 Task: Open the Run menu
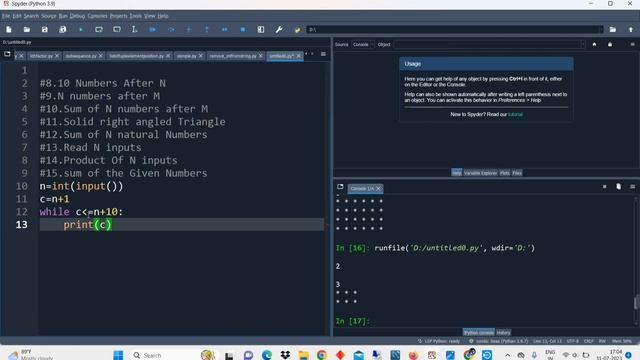tap(63, 16)
